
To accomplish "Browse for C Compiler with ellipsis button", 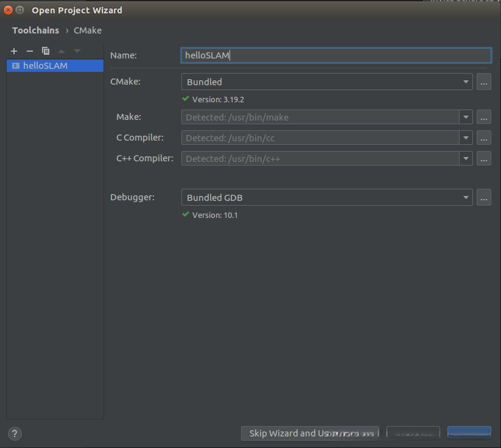I will (484, 138).
